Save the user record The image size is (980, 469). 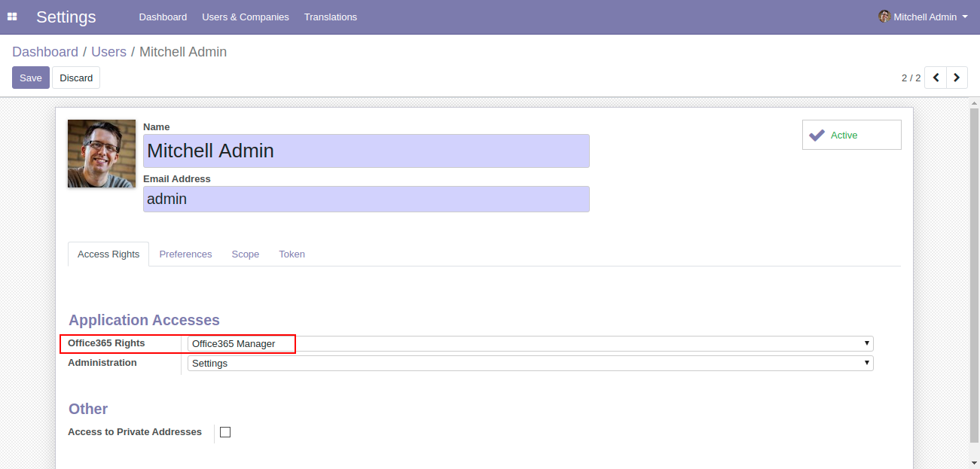point(31,78)
